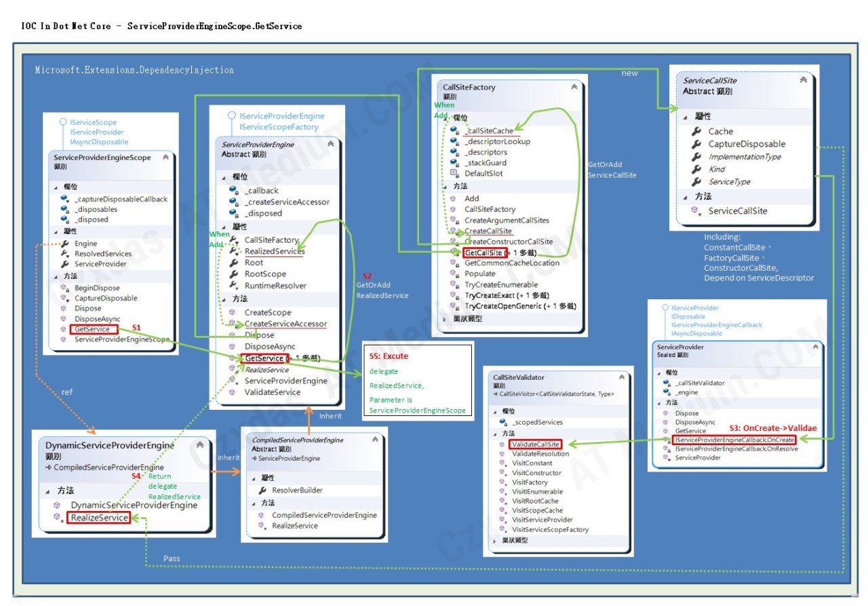868x606 pixels.
Task: Select IServiceProviderEngineCallback.OnCreate method in ServiceProvider
Action: [734, 440]
